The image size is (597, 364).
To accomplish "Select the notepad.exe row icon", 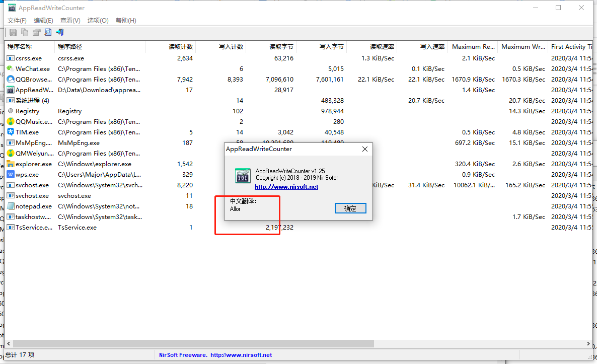I will tap(10, 206).
